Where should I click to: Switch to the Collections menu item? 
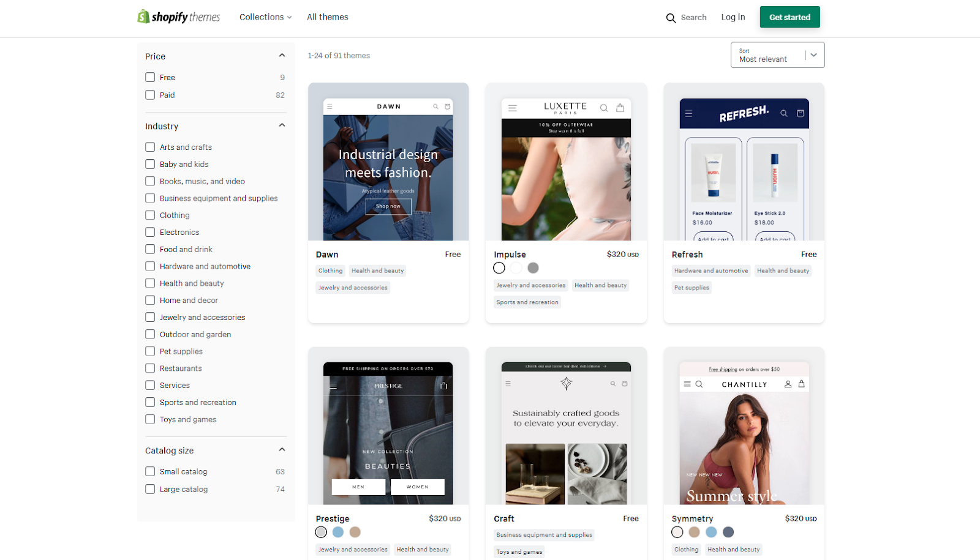(x=262, y=17)
